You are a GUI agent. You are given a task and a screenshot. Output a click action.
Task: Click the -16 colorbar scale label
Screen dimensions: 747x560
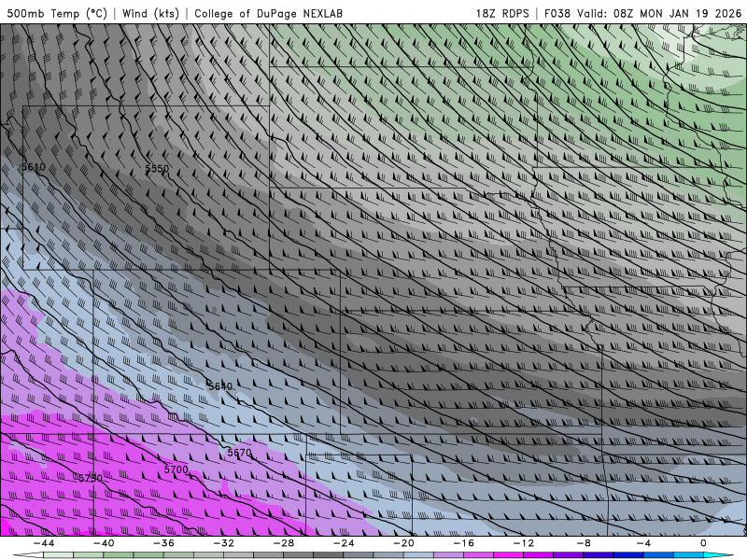point(463,543)
